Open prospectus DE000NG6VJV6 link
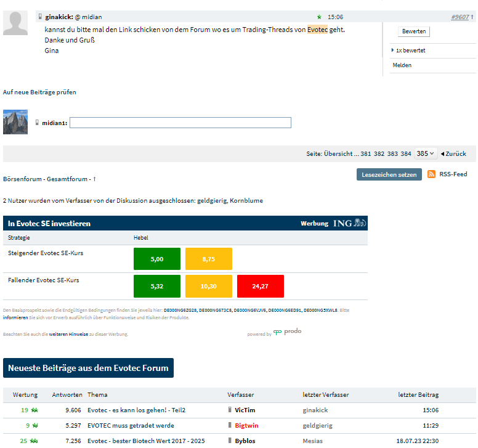The image size is (478, 448). 250,310
